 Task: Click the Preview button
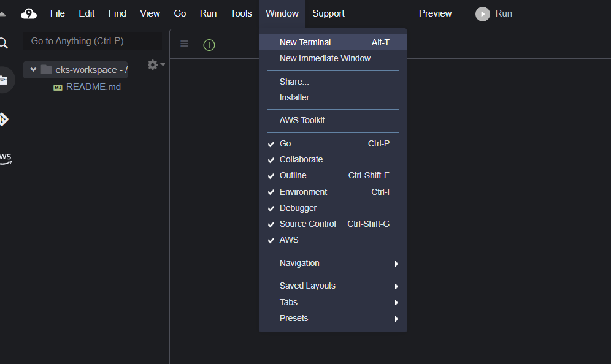436,13
